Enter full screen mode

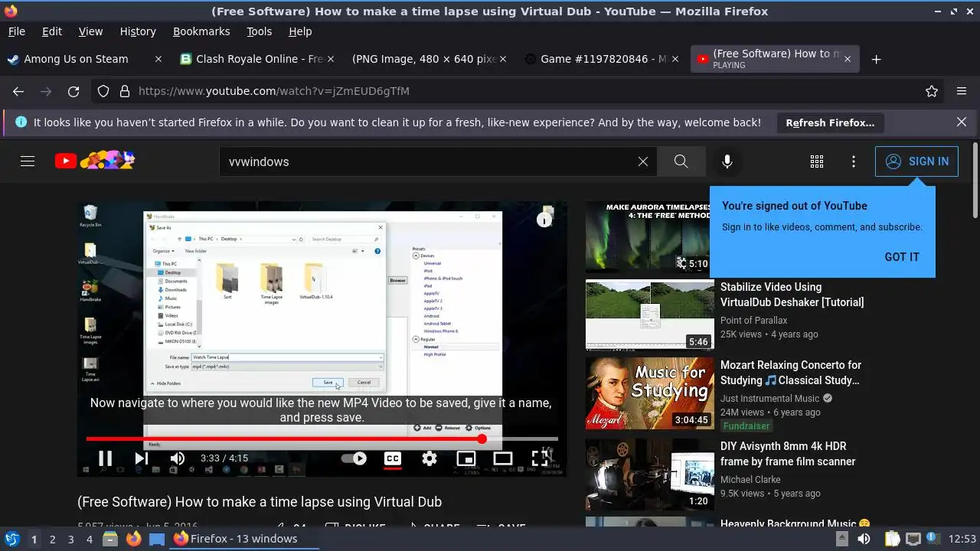pyautogui.click(x=540, y=458)
